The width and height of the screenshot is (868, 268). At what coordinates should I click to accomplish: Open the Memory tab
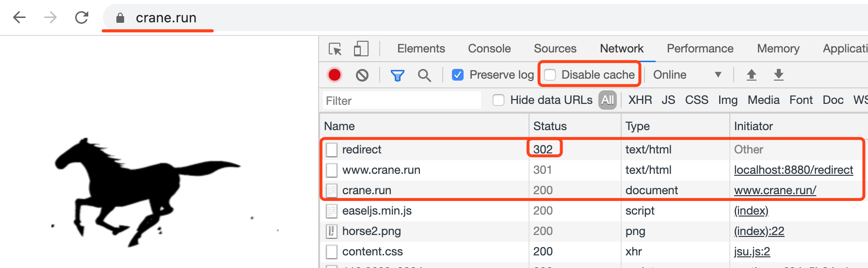coord(778,49)
